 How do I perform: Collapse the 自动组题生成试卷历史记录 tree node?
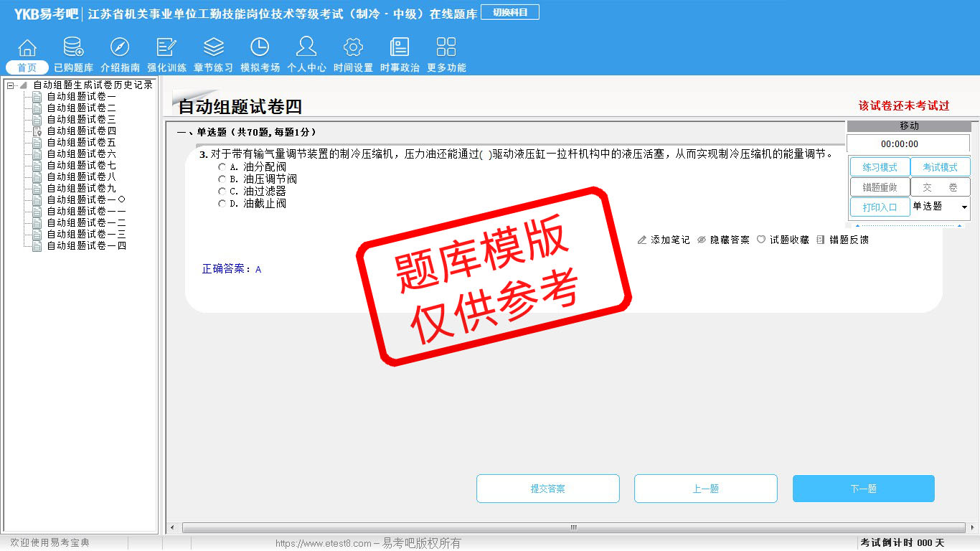pos(11,85)
